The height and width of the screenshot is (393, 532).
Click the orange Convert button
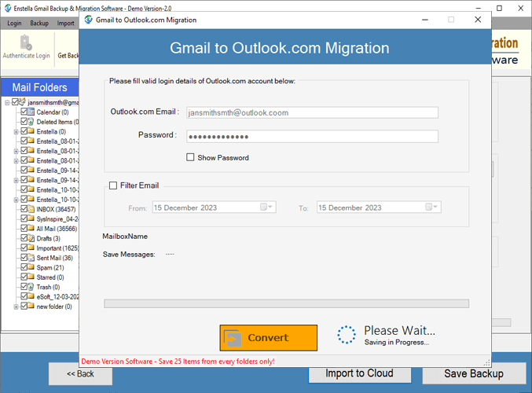click(268, 338)
